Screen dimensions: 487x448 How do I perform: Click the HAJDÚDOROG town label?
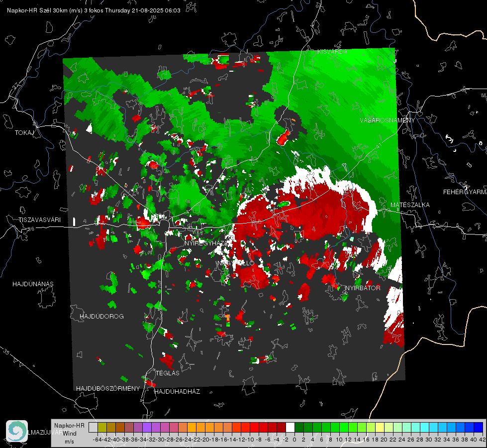click(x=101, y=316)
